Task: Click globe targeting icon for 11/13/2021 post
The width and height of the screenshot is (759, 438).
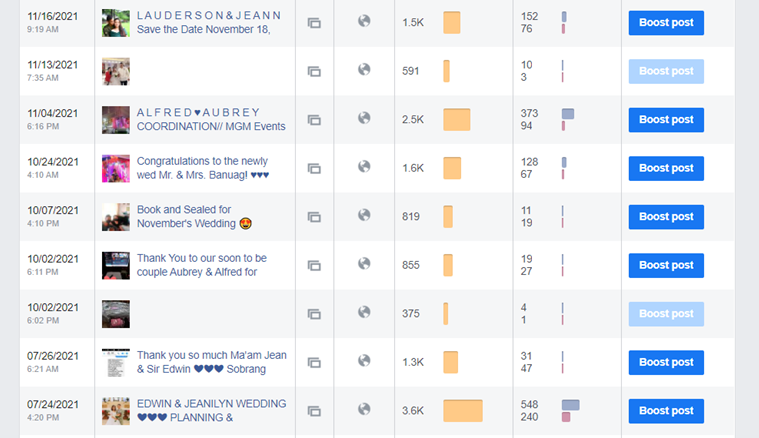Action: pyautogui.click(x=364, y=69)
